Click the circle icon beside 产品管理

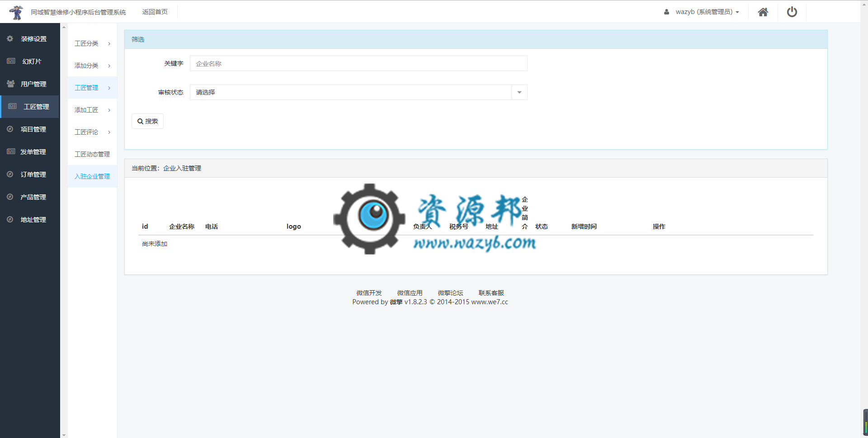click(x=10, y=197)
